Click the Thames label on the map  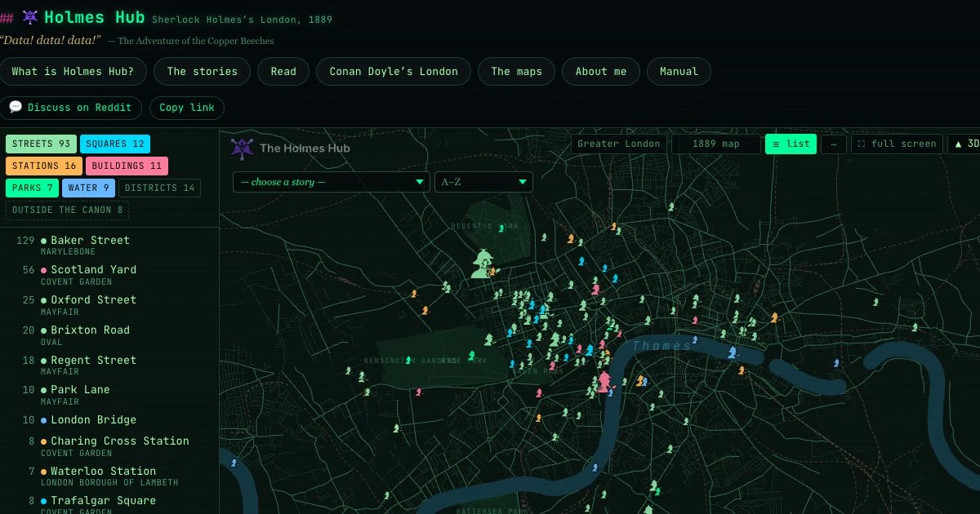coord(661,346)
